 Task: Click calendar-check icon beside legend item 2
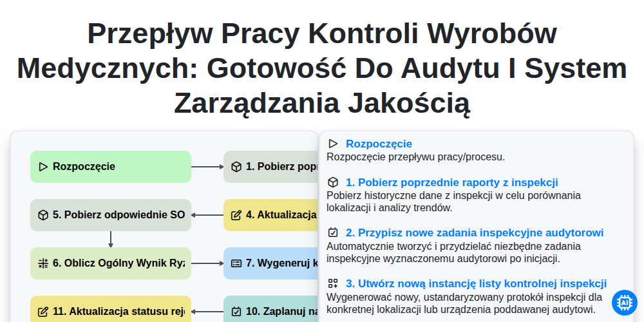333,233
